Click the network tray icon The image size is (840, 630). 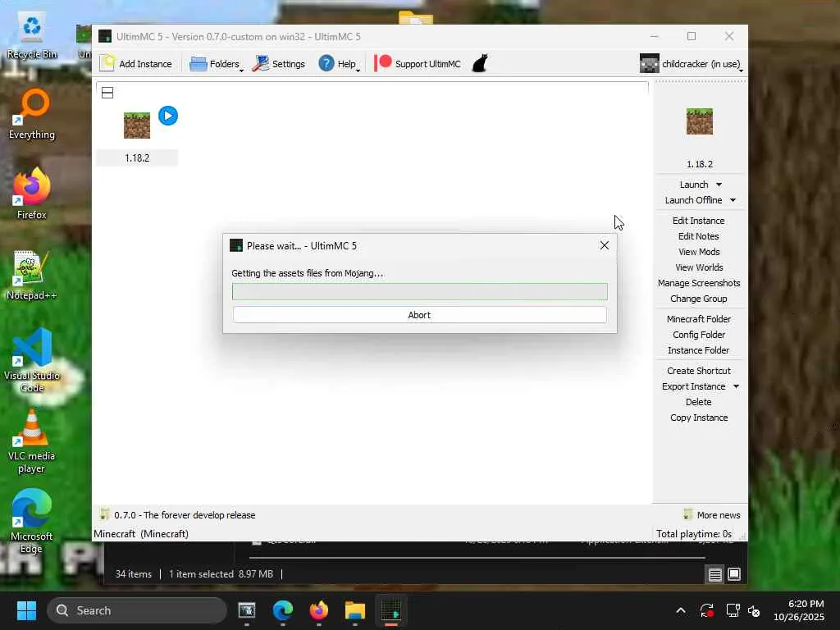tap(733, 610)
